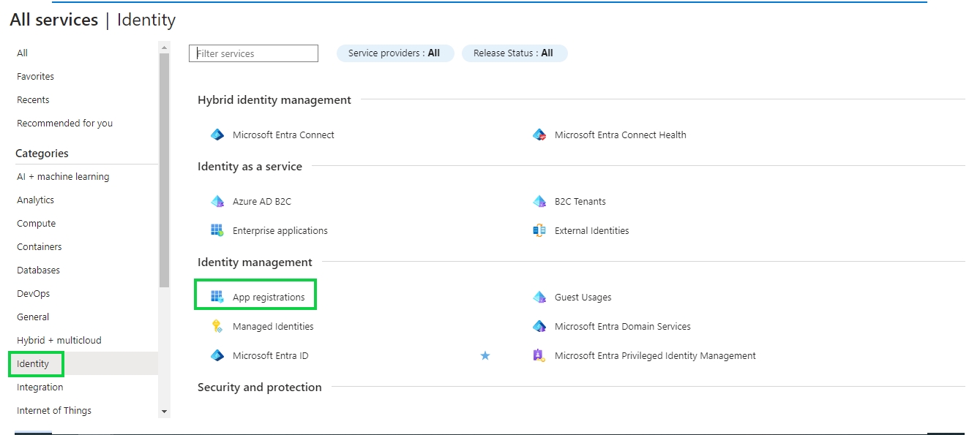
Task: Toggle favorite star for Microsoft Entra ID
Action: pyautogui.click(x=485, y=355)
